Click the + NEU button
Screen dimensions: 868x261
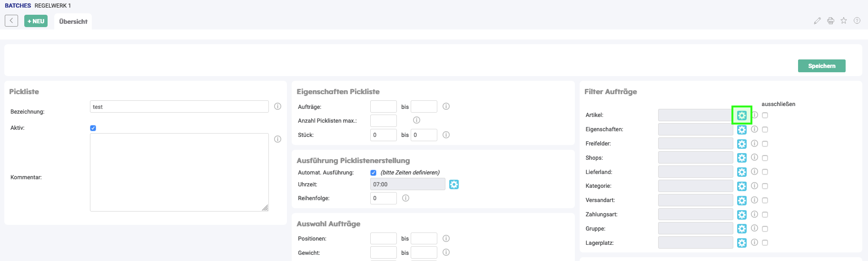coord(36,21)
